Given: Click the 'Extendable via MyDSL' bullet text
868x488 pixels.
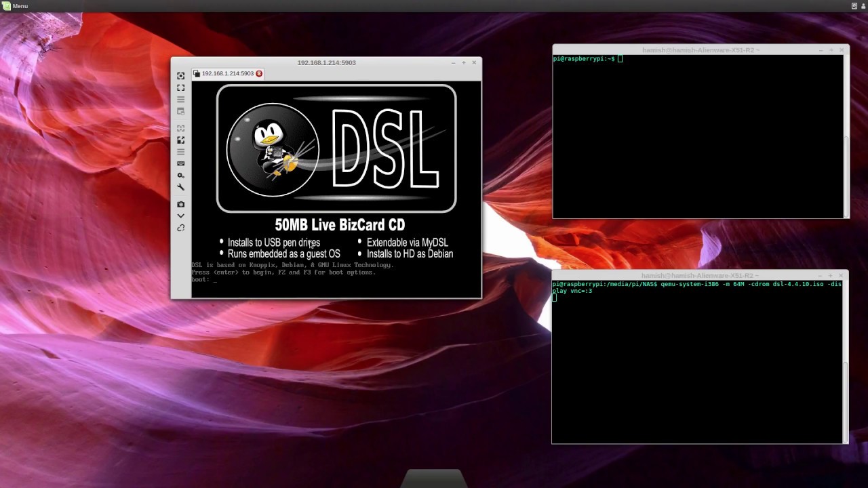Looking at the screenshot, I should (407, 242).
